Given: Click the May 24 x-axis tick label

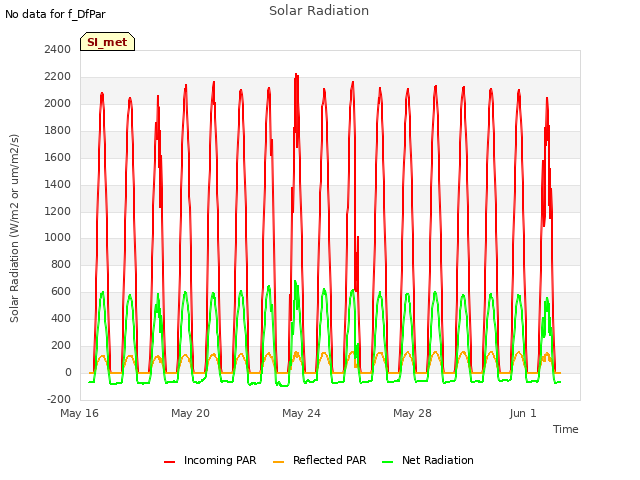Looking at the screenshot, I should click(x=302, y=413).
